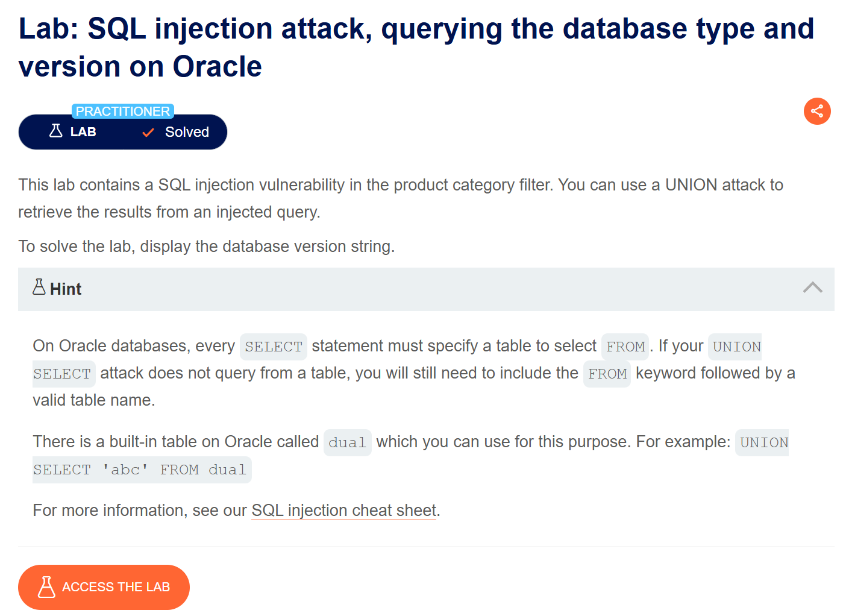This screenshot has height=616, width=846.
Task: Click the FROM code snippet before 'If your'
Action: [x=625, y=347]
